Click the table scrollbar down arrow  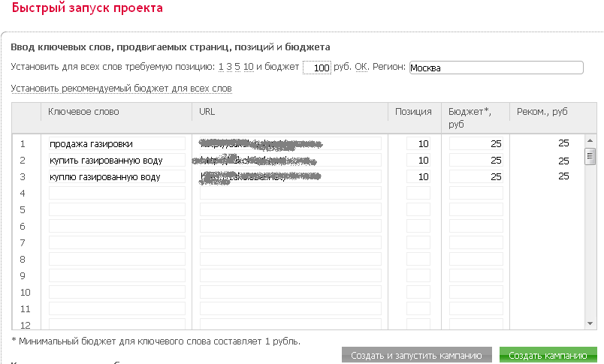[x=590, y=323]
